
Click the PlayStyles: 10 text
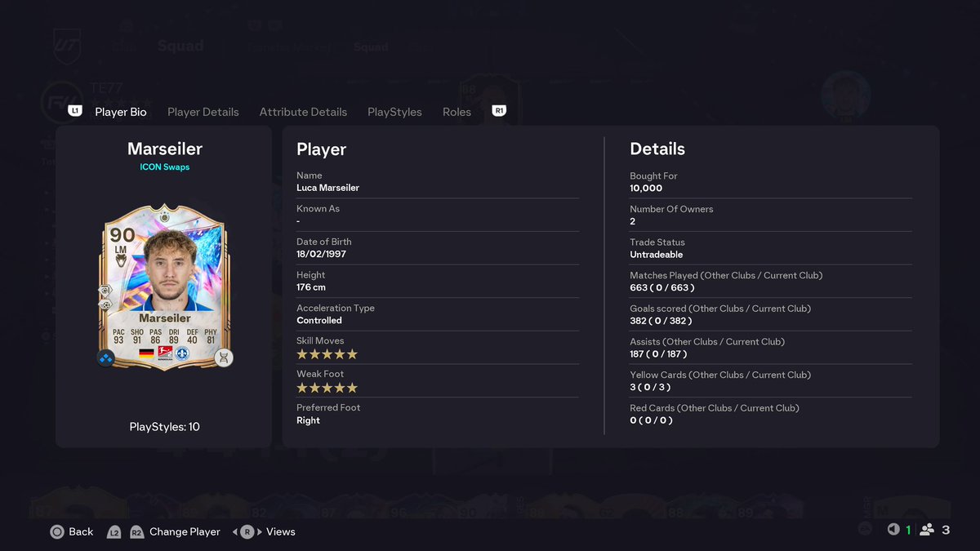point(164,426)
